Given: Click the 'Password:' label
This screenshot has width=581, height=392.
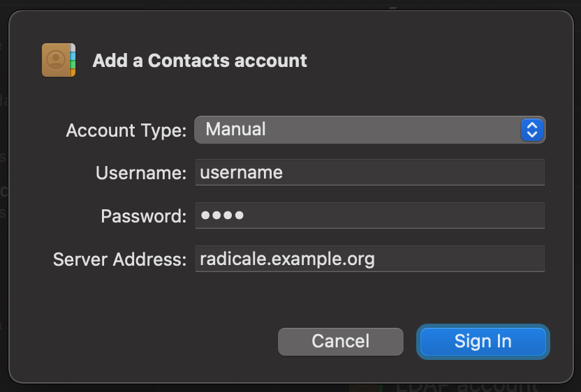Looking at the screenshot, I should pos(143,216).
